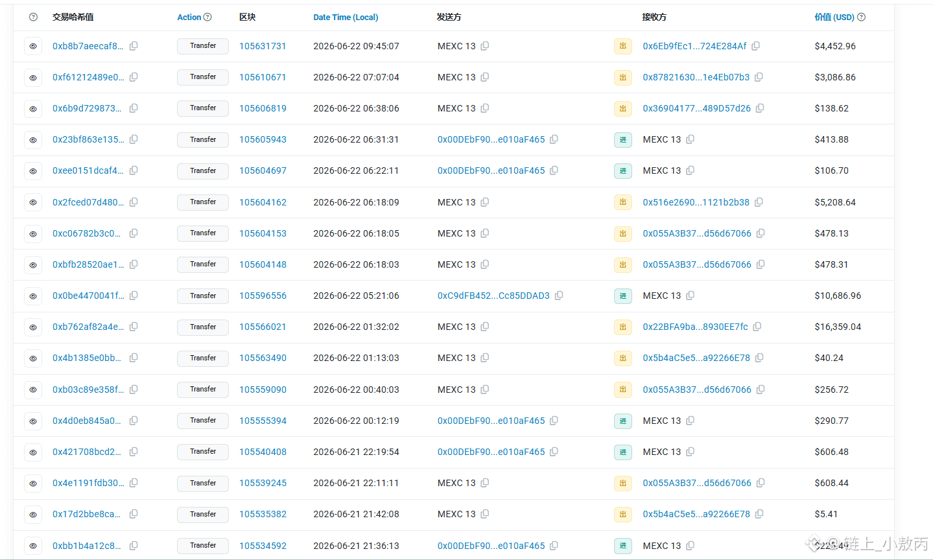Click Transfer button in block 105631731 row
This screenshot has width=933, height=560.
[203, 46]
